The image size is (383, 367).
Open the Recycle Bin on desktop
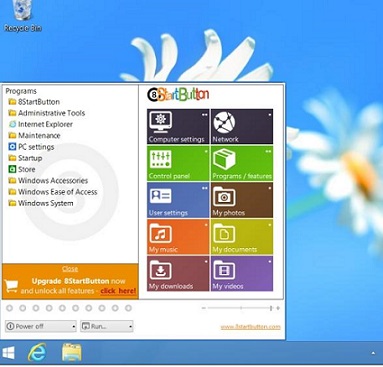pos(23,16)
